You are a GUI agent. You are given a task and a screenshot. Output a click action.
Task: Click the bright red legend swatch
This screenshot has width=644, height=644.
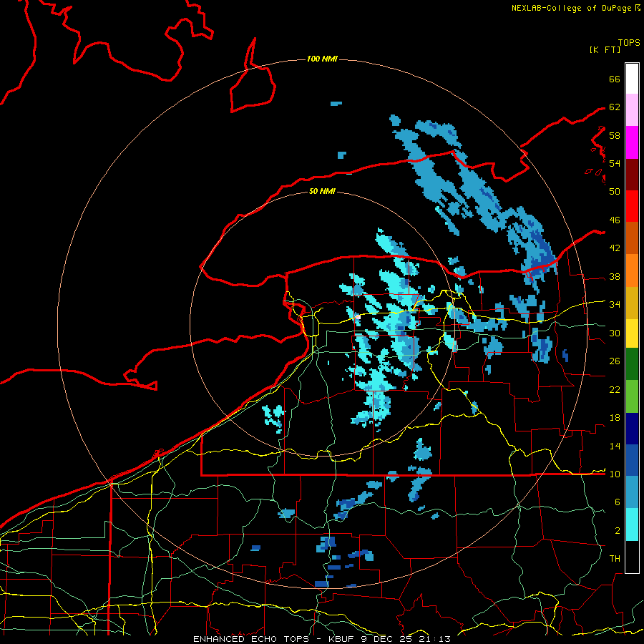tap(632, 206)
